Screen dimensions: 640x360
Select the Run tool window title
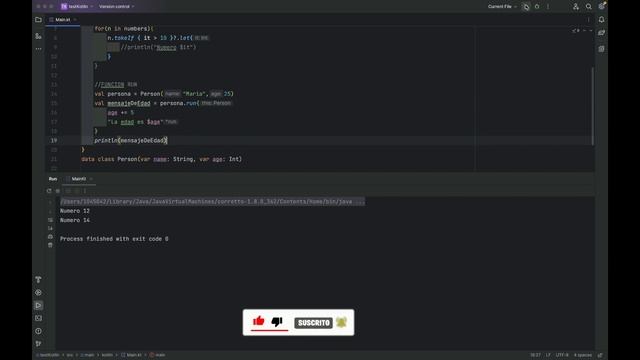pyautogui.click(x=53, y=179)
